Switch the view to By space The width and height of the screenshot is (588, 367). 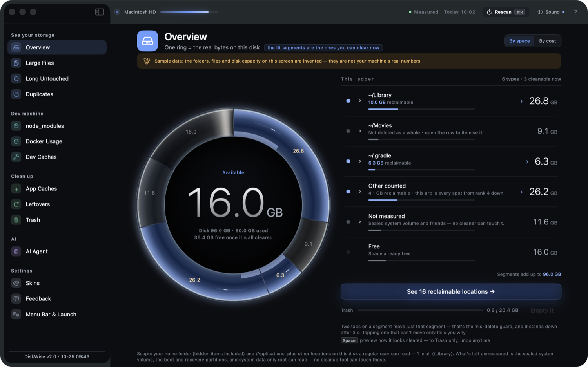pyautogui.click(x=519, y=41)
